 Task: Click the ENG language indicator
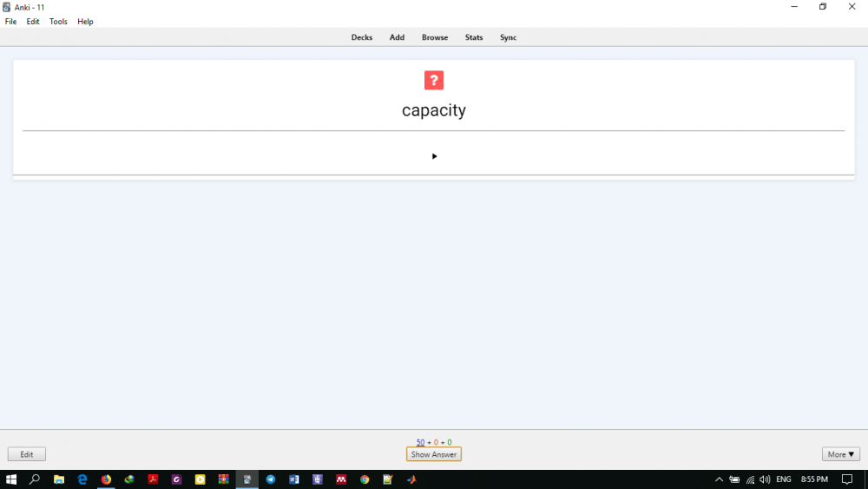tap(784, 479)
